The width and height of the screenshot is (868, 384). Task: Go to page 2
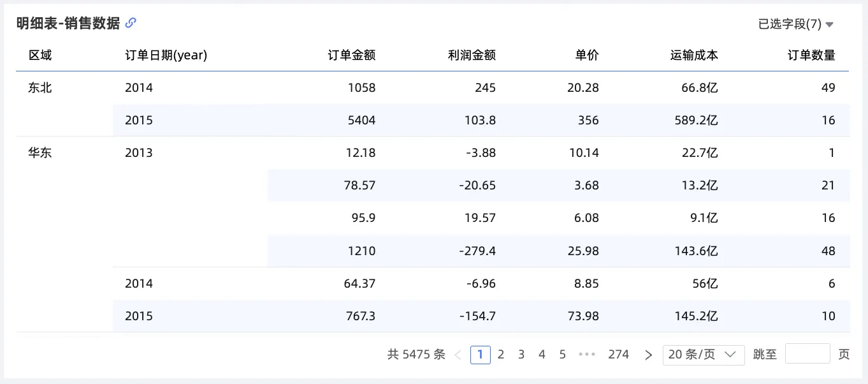pyautogui.click(x=501, y=355)
